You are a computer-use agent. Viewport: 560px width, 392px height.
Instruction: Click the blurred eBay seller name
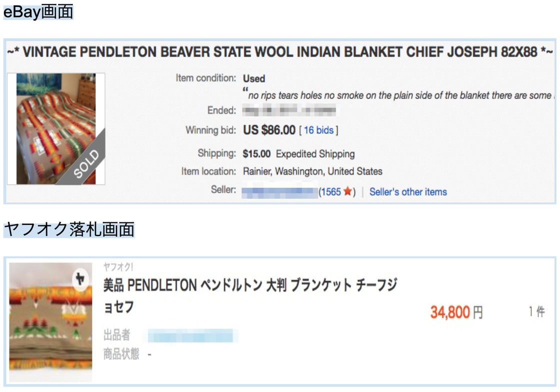(279, 191)
